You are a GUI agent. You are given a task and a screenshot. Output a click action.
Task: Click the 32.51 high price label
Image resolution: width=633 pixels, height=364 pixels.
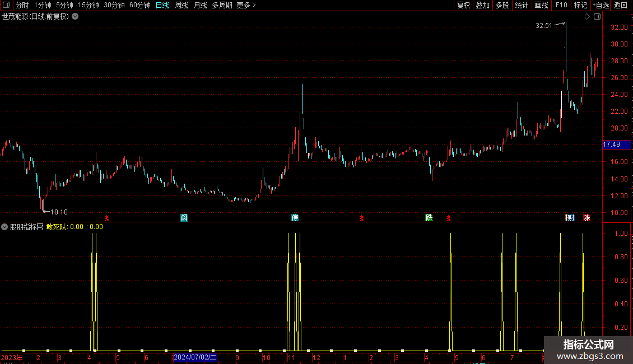[544, 26]
